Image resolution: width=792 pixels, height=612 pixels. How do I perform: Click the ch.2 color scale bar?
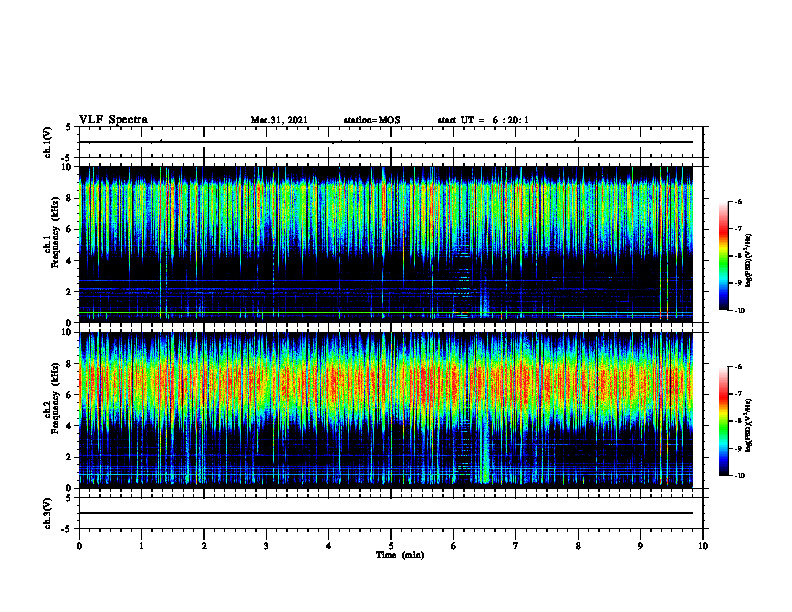pos(723,421)
